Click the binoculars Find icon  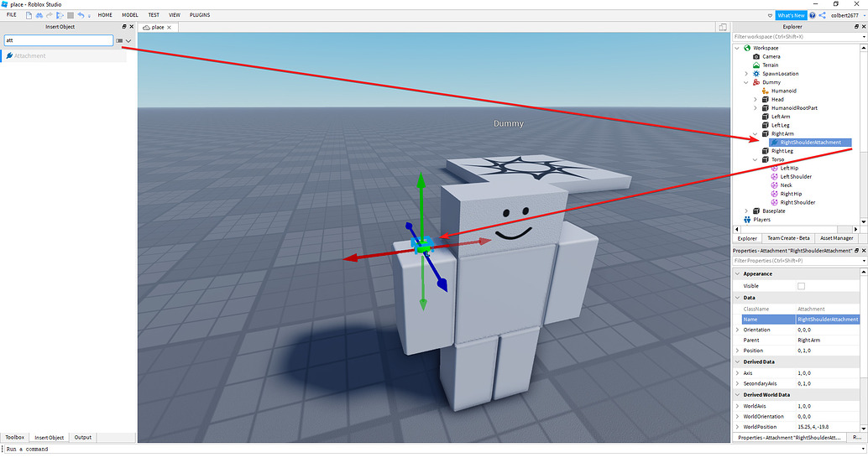(x=39, y=15)
